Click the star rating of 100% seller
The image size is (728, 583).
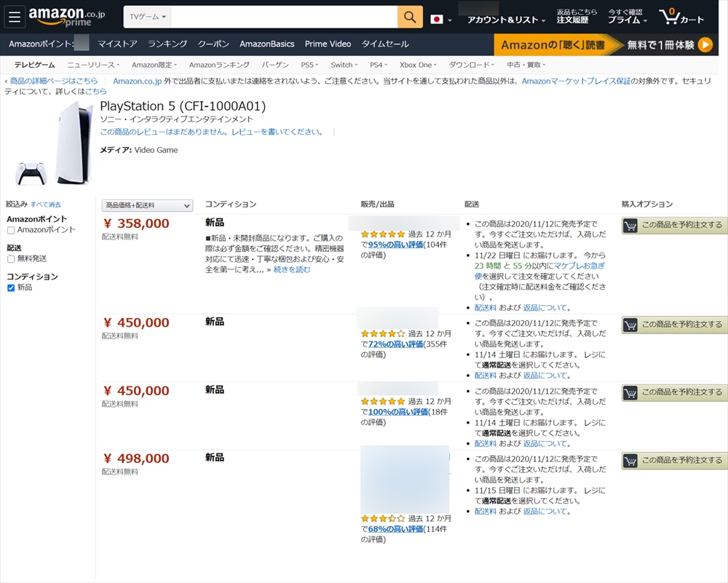click(383, 402)
